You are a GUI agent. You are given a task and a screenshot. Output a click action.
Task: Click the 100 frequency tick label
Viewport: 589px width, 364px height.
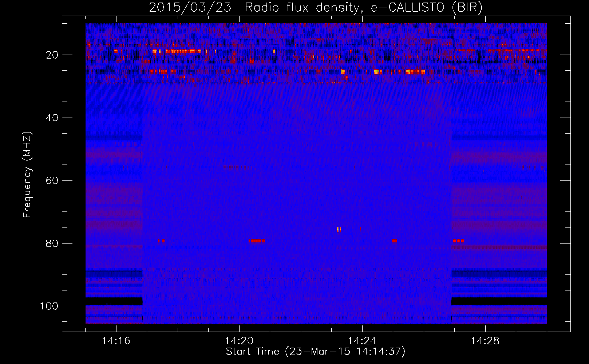click(49, 306)
